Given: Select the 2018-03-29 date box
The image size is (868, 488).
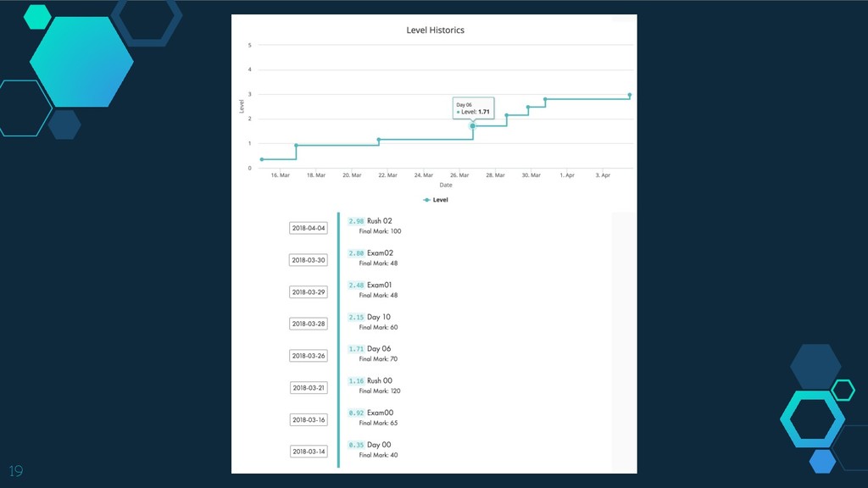Looking at the screenshot, I should coord(309,291).
